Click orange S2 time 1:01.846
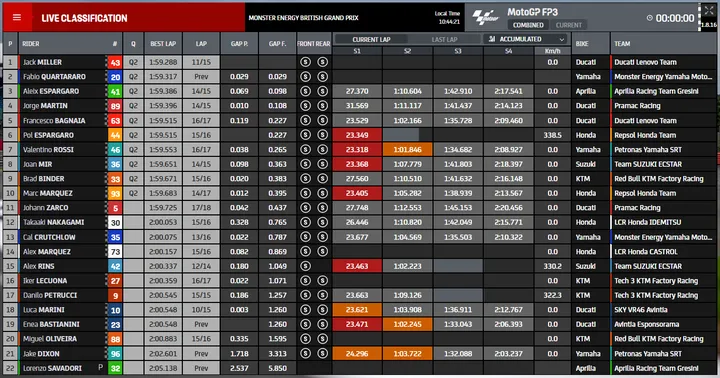Image resolution: width=720 pixels, height=378 pixels. click(407, 149)
